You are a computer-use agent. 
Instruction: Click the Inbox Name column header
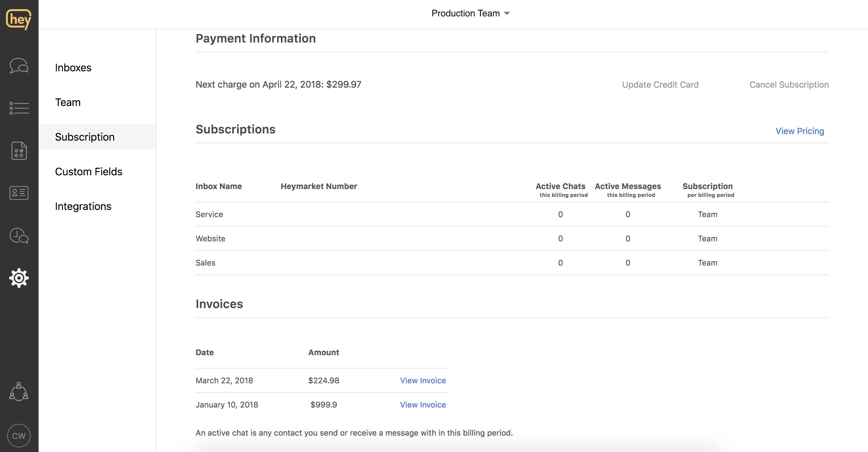click(219, 186)
